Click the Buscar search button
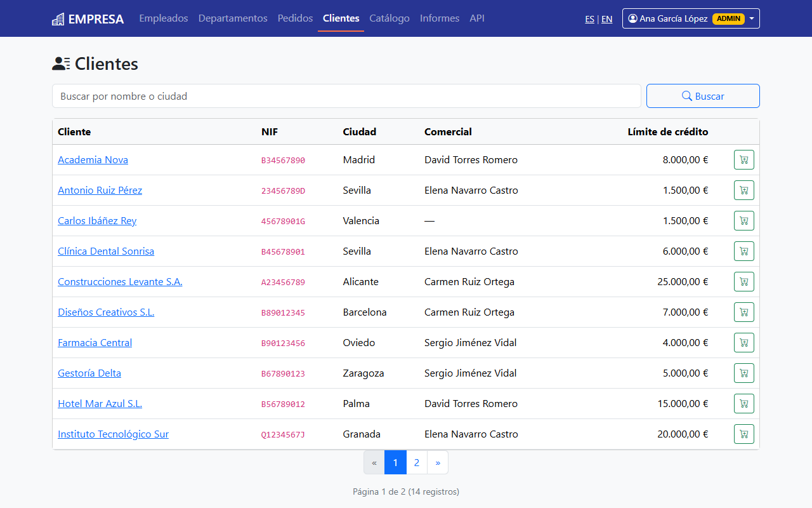Viewport: 812px width, 508px height. pos(703,96)
